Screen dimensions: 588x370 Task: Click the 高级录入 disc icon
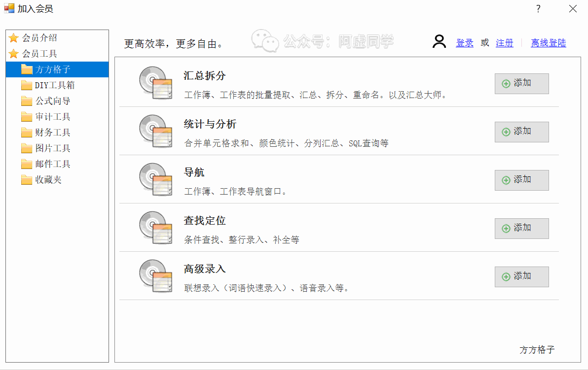point(155,276)
